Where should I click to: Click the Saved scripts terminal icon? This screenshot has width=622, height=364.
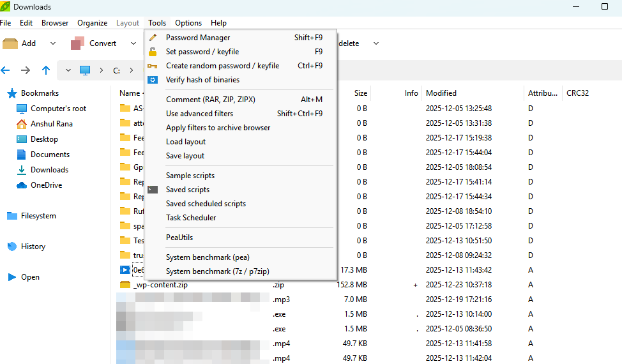click(x=153, y=190)
